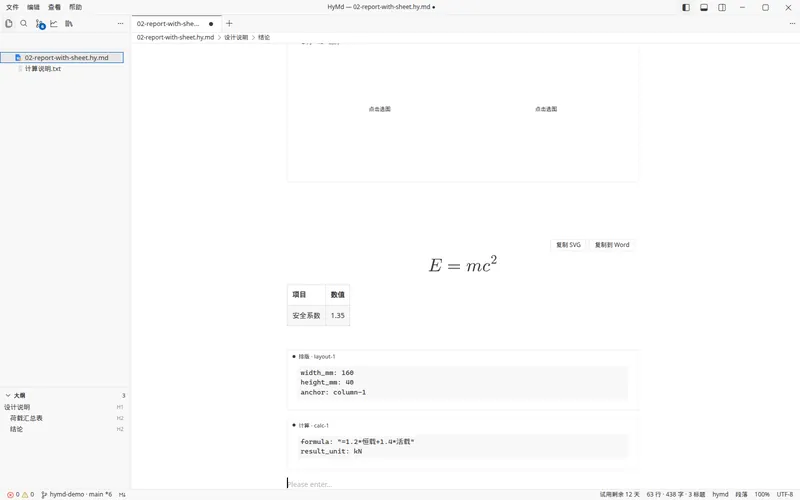Click the formula line in calc-1 block

click(x=357, y=442)
